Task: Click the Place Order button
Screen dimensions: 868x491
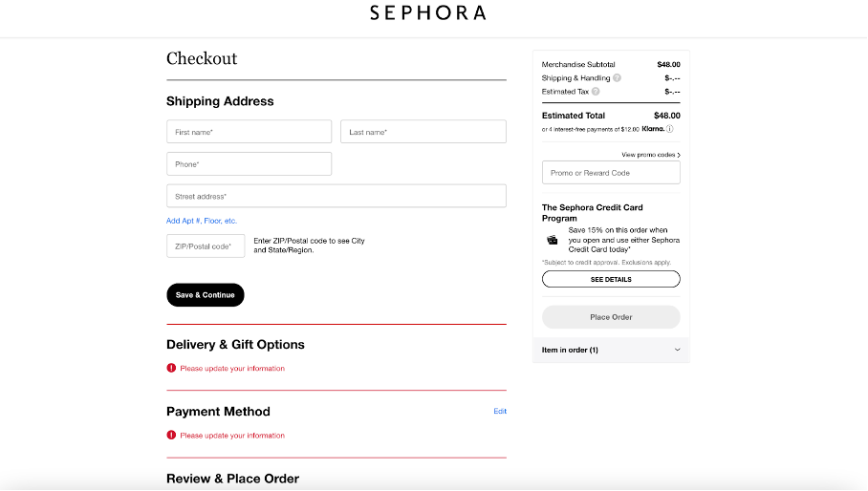Action: click(611, 317)
